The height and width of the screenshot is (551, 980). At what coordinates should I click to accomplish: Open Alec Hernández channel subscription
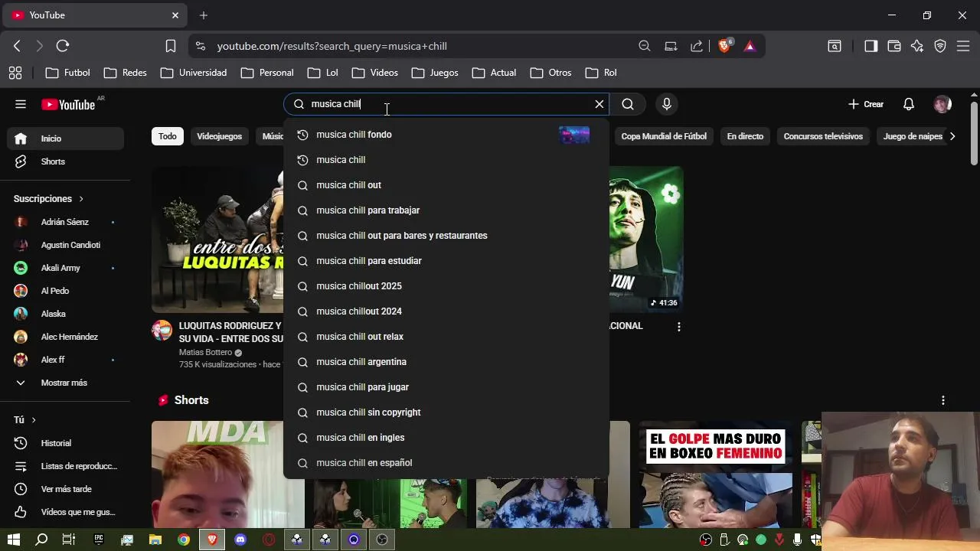65,337
